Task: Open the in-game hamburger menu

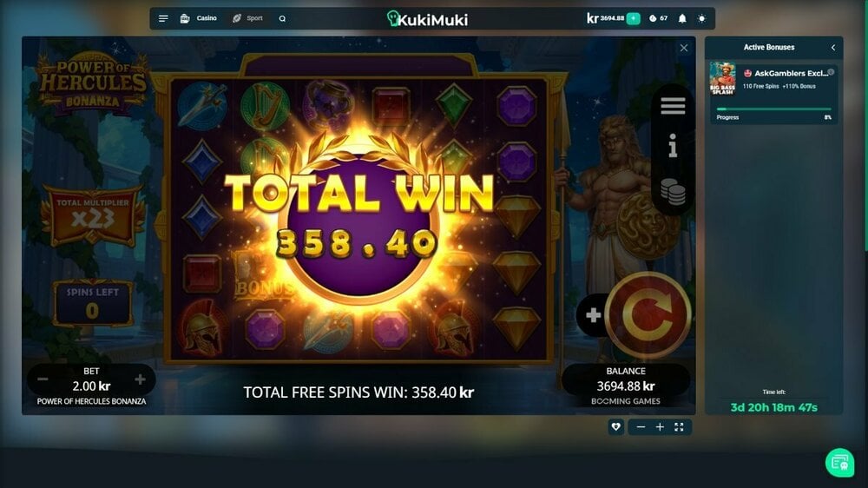Action: point(673,105)
